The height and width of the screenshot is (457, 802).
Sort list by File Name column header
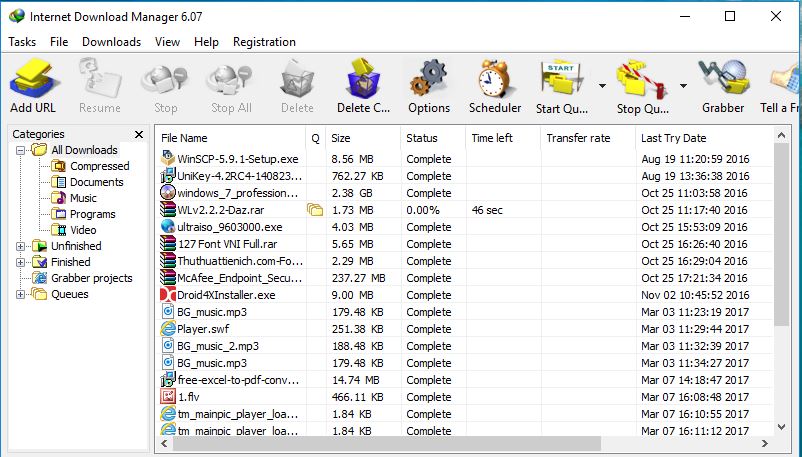tap(230, 138)
